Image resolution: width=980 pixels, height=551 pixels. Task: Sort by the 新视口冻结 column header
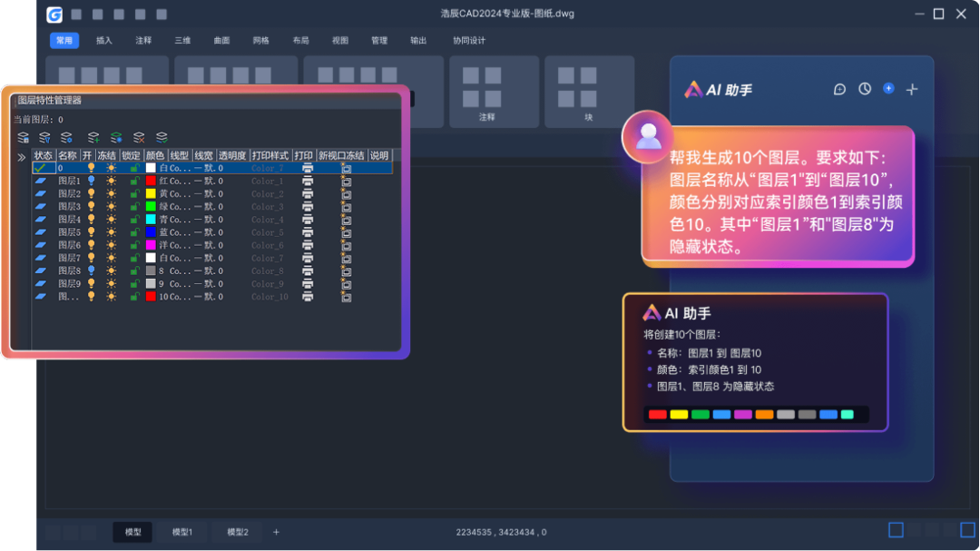pyautogui.click(x=341, y=156)
